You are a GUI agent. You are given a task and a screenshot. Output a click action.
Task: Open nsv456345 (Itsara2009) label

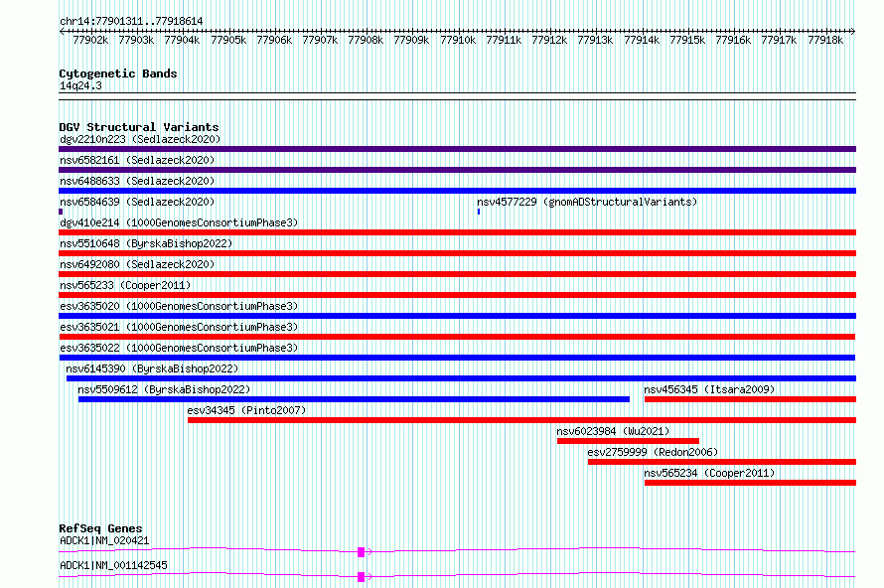(x=709, y=389)
